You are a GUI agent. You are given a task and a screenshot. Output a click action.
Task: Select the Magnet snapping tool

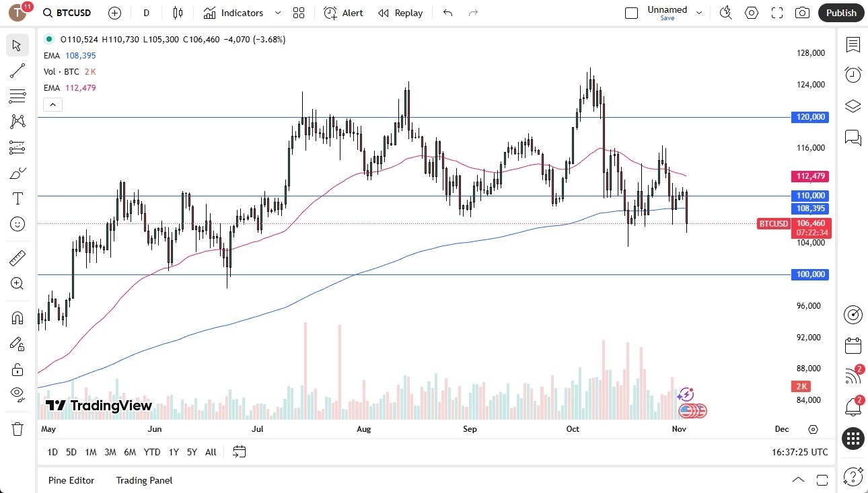point(17,317)
